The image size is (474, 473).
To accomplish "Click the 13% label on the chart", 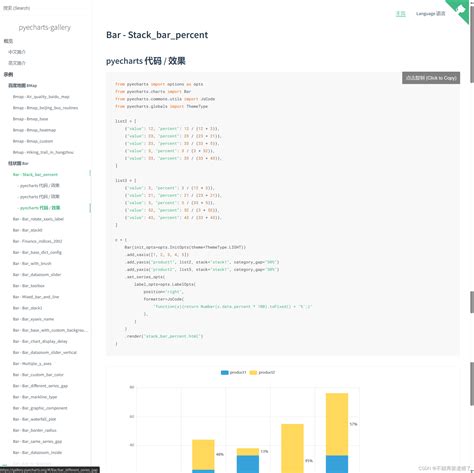I will [x=264, y=451].
